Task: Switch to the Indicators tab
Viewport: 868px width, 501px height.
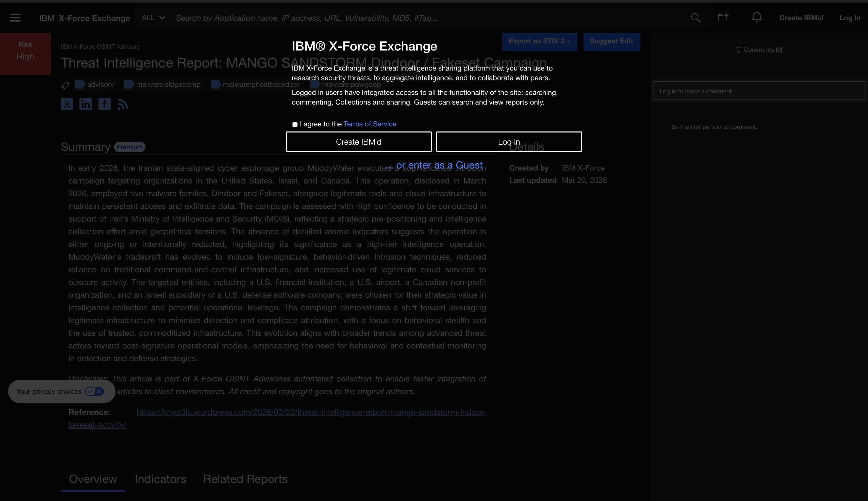Action: click(160, 479)
